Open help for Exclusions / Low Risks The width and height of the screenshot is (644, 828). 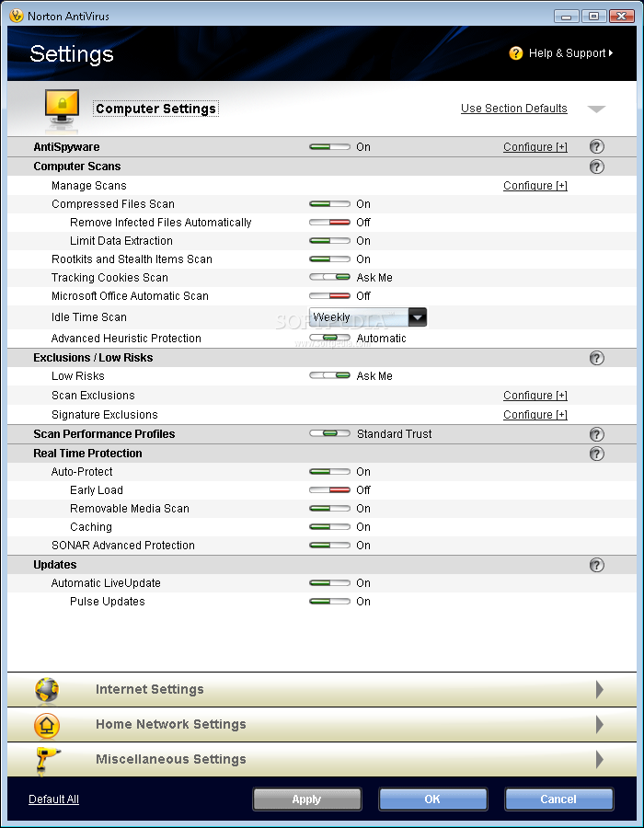596,358
